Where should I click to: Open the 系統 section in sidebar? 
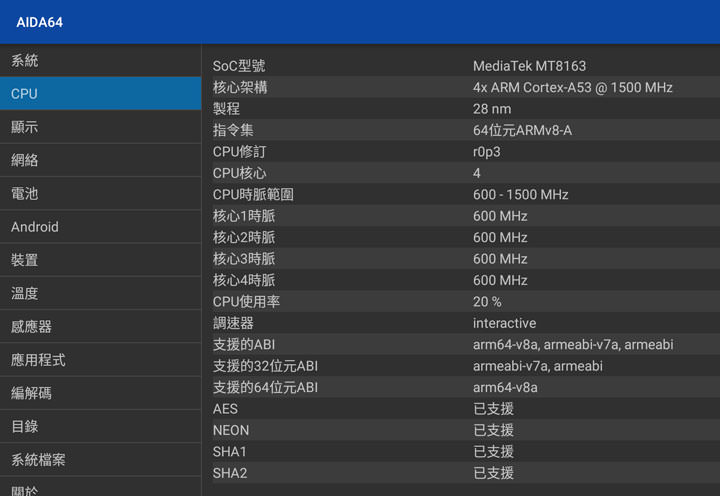[100, 61]
